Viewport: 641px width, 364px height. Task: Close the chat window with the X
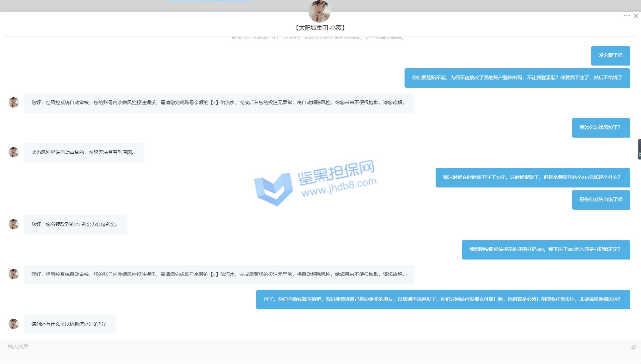(x=636, y=16)
